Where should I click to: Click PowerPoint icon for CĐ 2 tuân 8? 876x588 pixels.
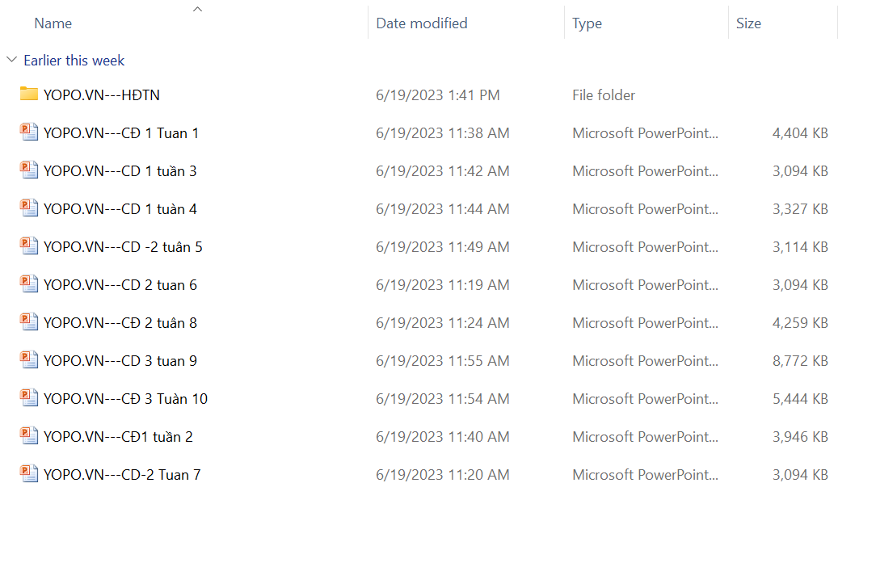click(x=29, y=322)
